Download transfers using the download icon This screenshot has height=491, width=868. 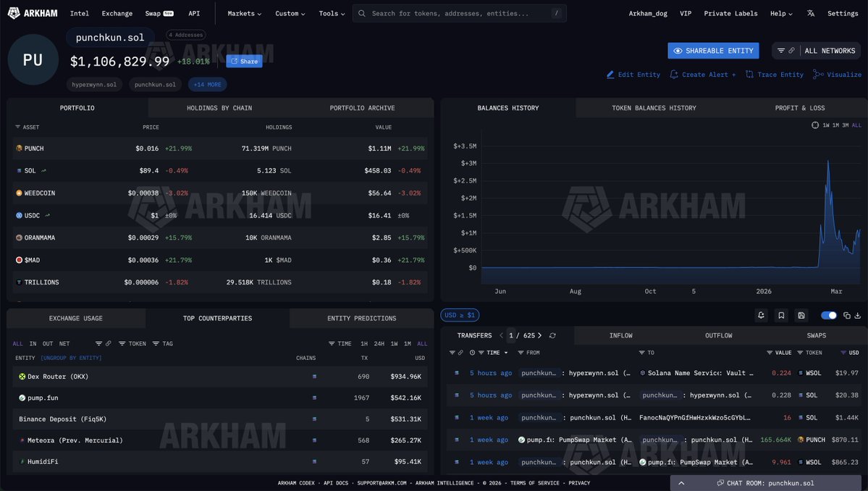point(858,315)
